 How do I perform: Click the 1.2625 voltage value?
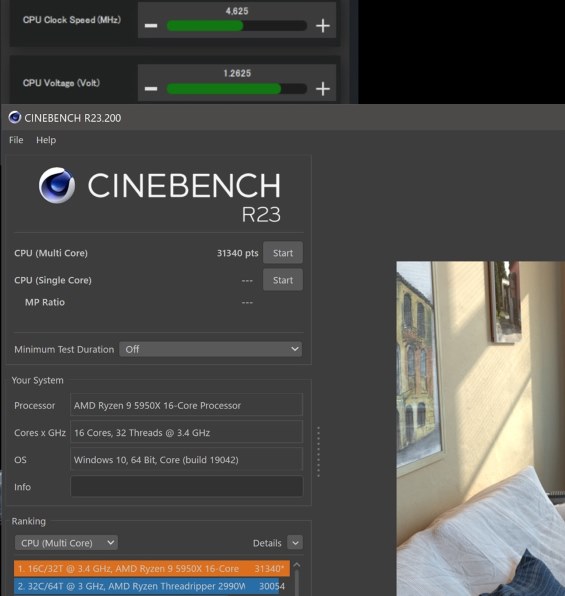tap(237, 73)
